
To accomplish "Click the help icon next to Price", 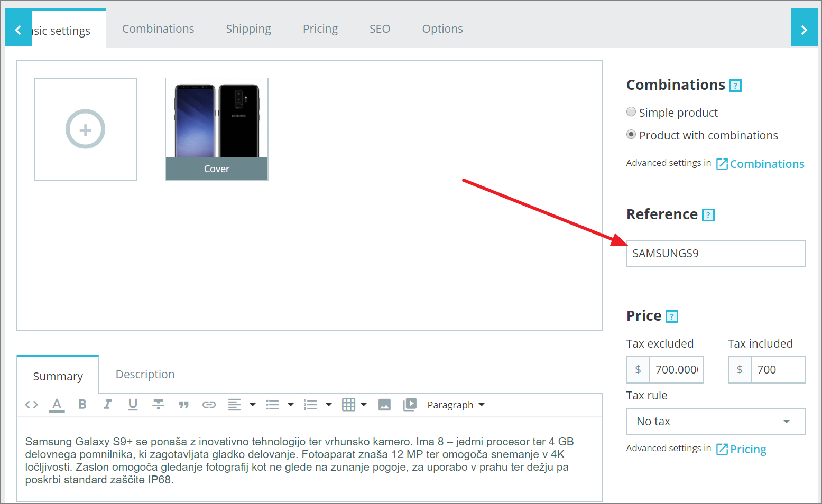I will [x=672, y=316].
